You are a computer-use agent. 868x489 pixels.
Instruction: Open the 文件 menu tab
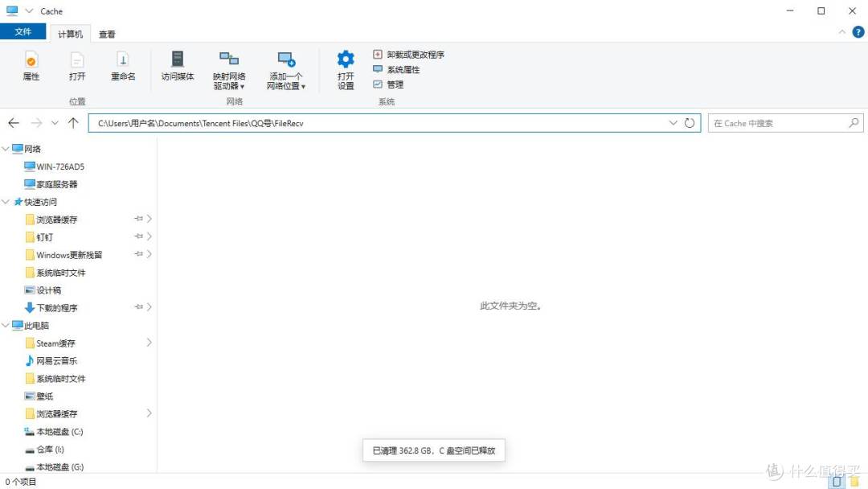[23, 31]
